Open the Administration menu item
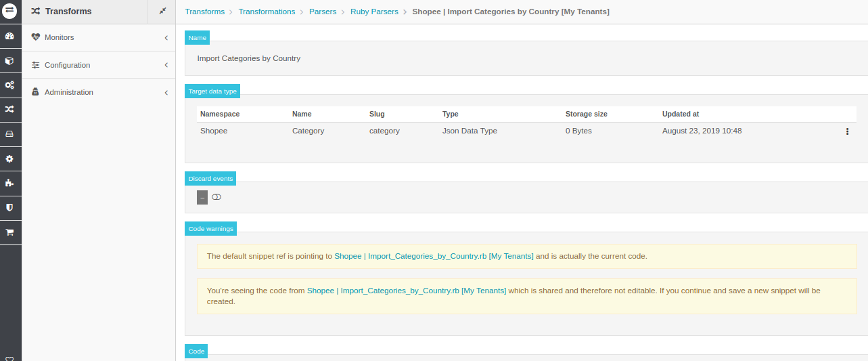Viewport: 868px width, 361px height. (x=99, y=92)
